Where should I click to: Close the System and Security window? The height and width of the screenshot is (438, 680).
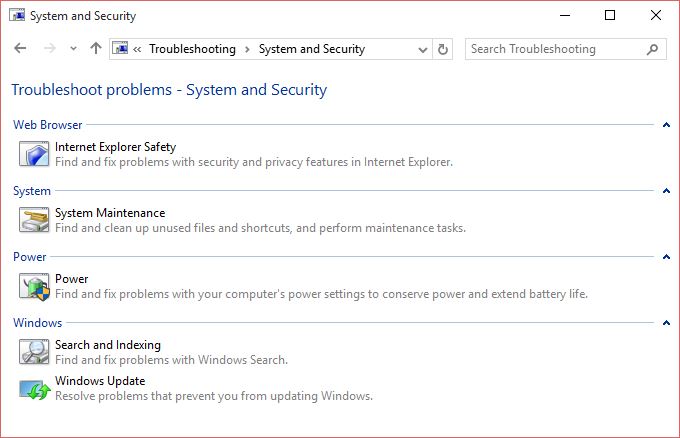[x=656, y=16]
